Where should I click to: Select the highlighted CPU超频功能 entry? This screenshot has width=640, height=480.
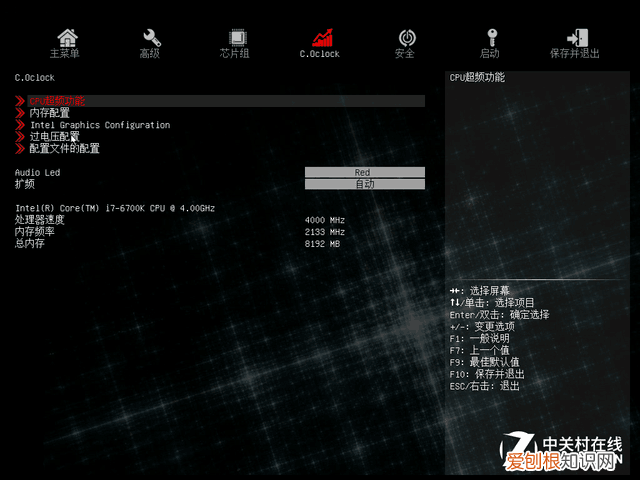pyautogui.click(x=58, y=101)
